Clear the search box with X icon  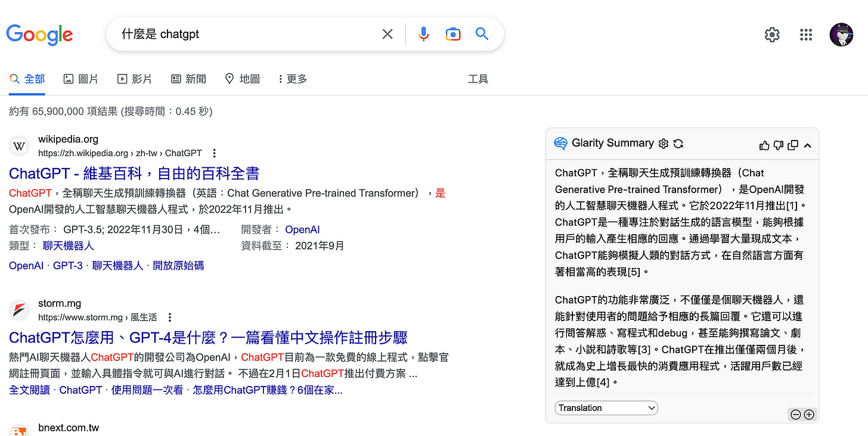click(387, 34)
